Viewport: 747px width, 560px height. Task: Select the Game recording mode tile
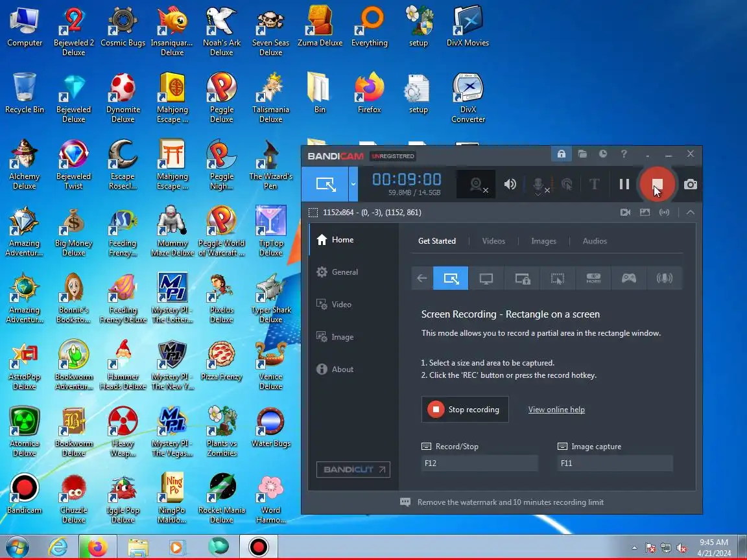tap(629, 278)
